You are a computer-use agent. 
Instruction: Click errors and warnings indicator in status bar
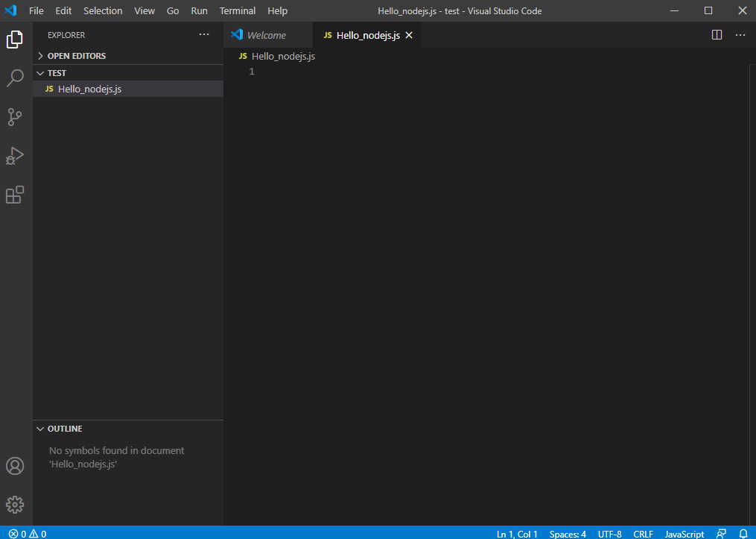28,534
